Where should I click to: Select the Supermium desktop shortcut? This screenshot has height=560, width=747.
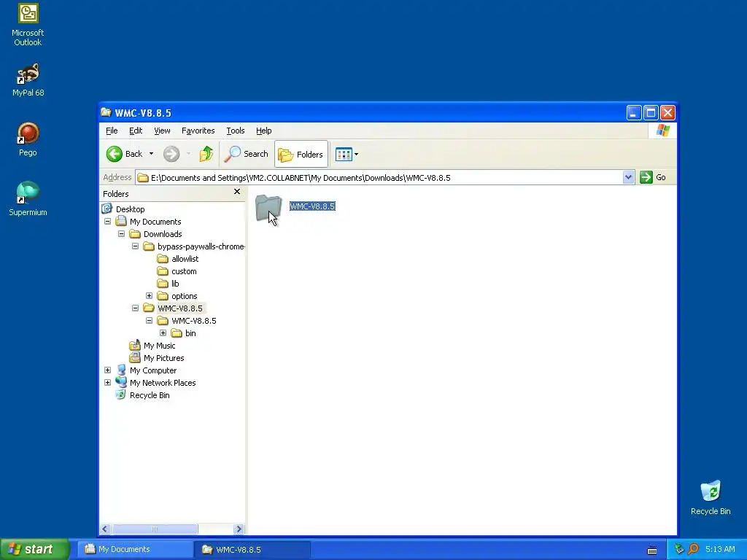28,199
